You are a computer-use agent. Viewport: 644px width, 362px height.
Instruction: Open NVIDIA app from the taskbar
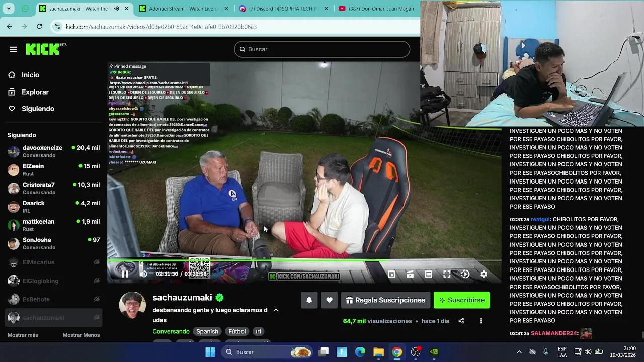pos(434,352)
